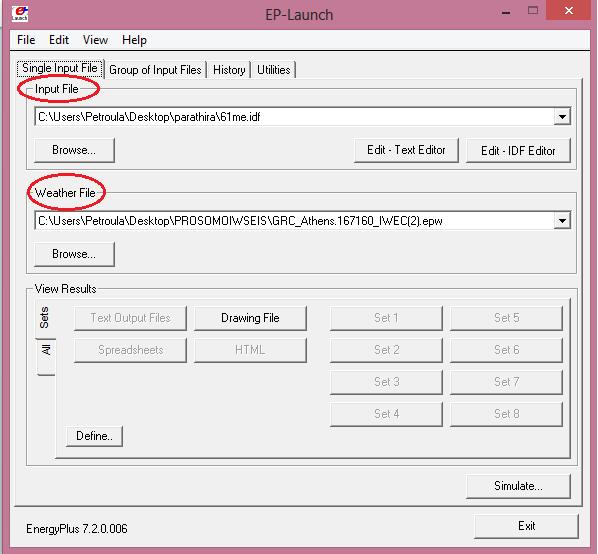Click the input file path field

pyautogui.click(x=294, y=116)
